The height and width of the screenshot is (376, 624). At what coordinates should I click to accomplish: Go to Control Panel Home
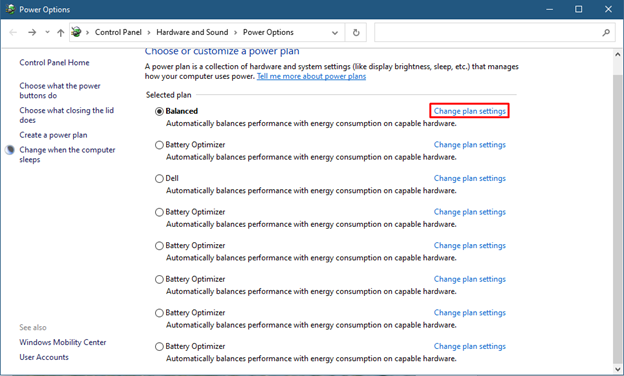pyautogui.click(x=55, y=62)
